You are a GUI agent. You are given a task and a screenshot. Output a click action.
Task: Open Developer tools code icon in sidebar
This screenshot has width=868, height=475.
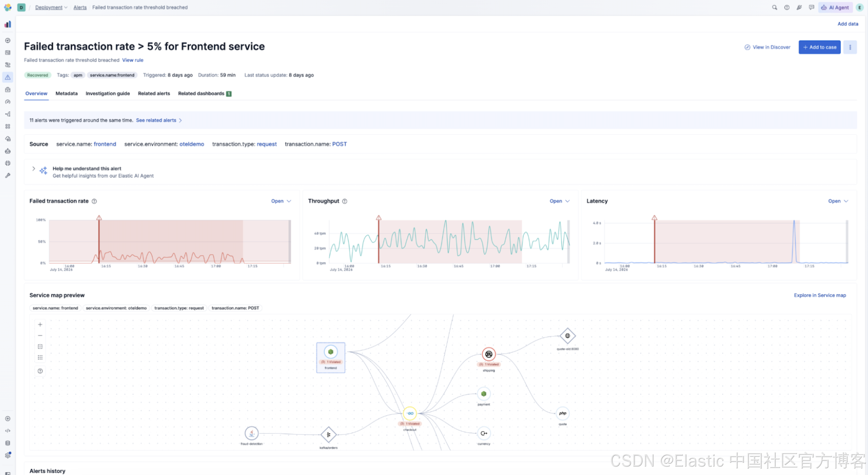click(x=8, y=431)
